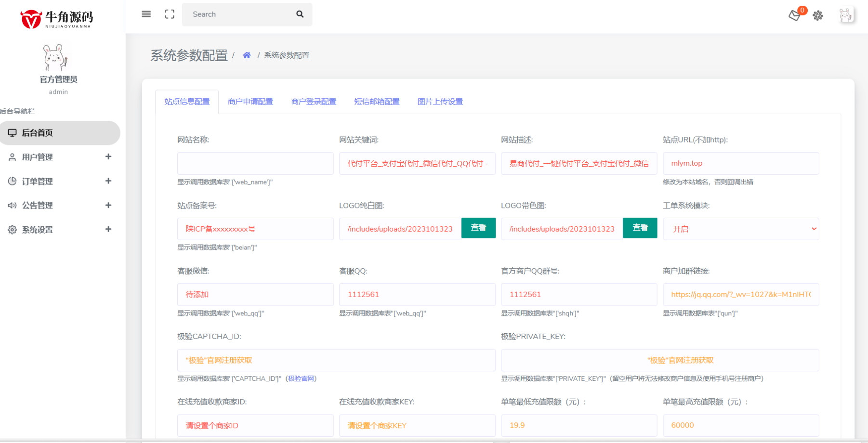Switch to the 站点信息配置 tab
Viewport: 868px width, 443px height.
187,102
